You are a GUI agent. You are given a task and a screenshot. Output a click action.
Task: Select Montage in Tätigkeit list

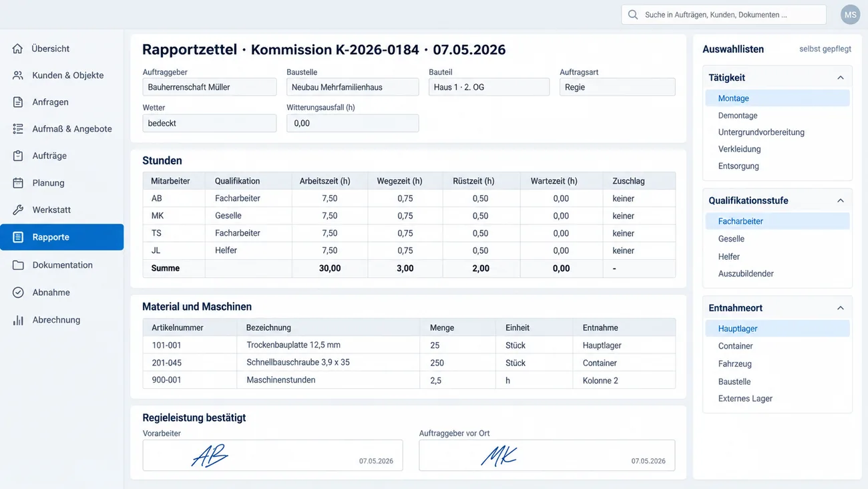[x=777, y=98]
